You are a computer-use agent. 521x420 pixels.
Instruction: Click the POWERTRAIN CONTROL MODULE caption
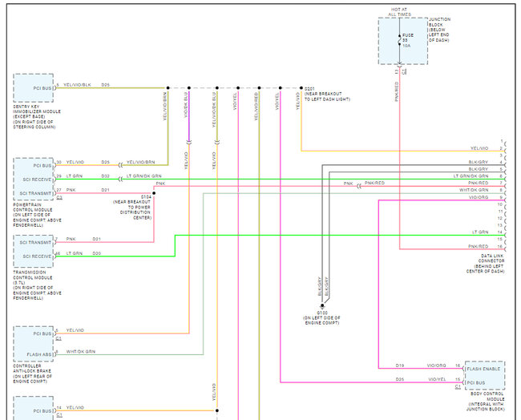coord(37,215)
